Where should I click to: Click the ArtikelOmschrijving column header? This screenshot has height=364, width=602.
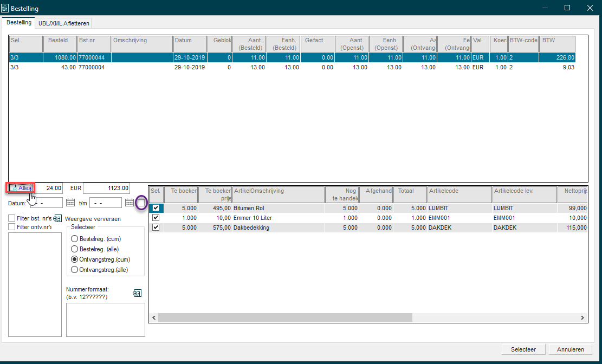[x=279, y=194]
